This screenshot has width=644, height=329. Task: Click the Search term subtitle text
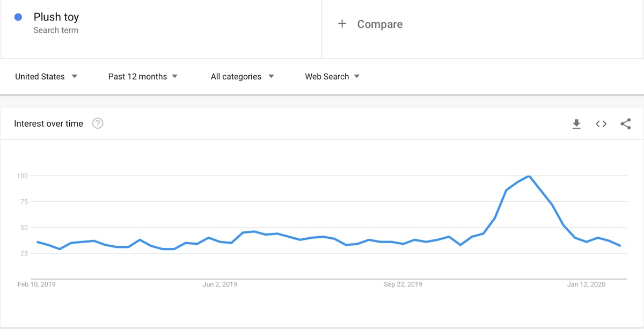[56, 30]
